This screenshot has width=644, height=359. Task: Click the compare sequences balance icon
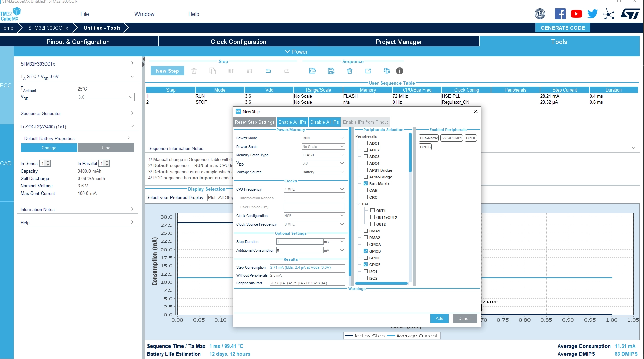click(x=387, y=71)
